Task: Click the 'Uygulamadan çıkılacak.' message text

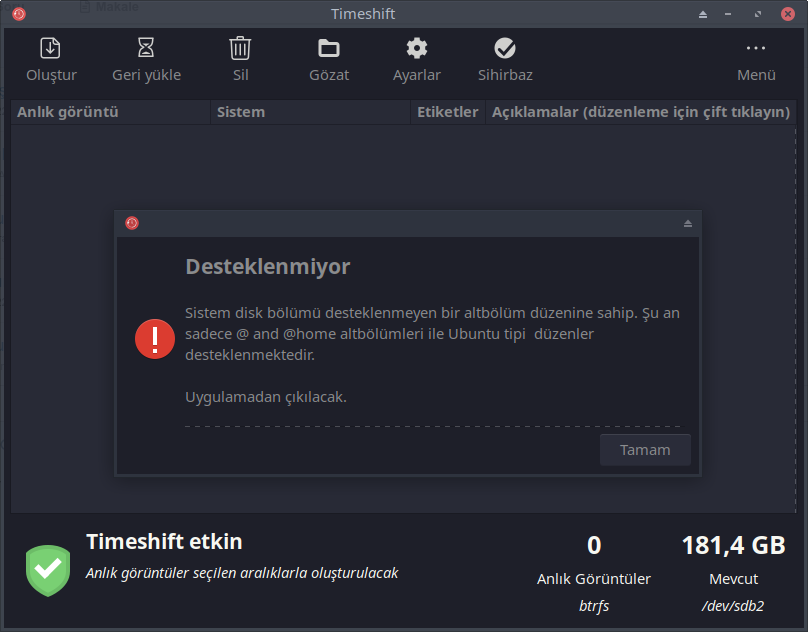Action: tap(265, 397)
